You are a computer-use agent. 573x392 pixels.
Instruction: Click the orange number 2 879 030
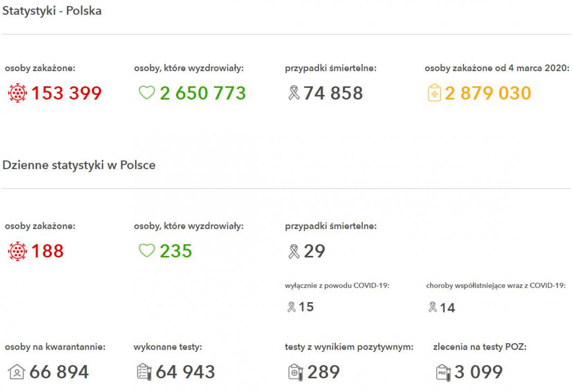click(x=488, y=93)
